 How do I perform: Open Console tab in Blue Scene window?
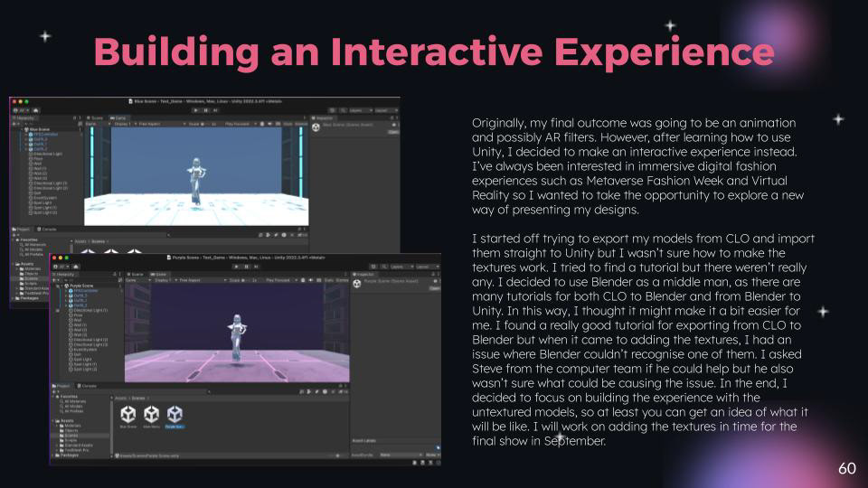tap(48, 229)
